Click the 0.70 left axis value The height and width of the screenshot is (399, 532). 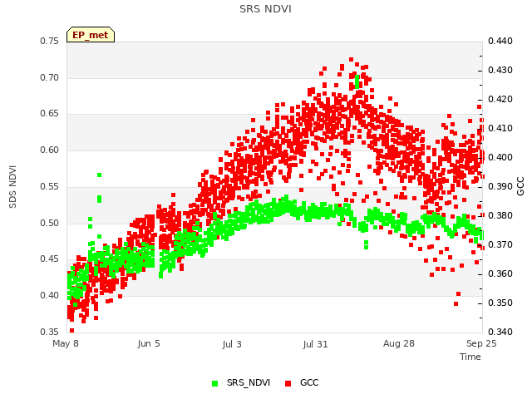tap(50, 77)
